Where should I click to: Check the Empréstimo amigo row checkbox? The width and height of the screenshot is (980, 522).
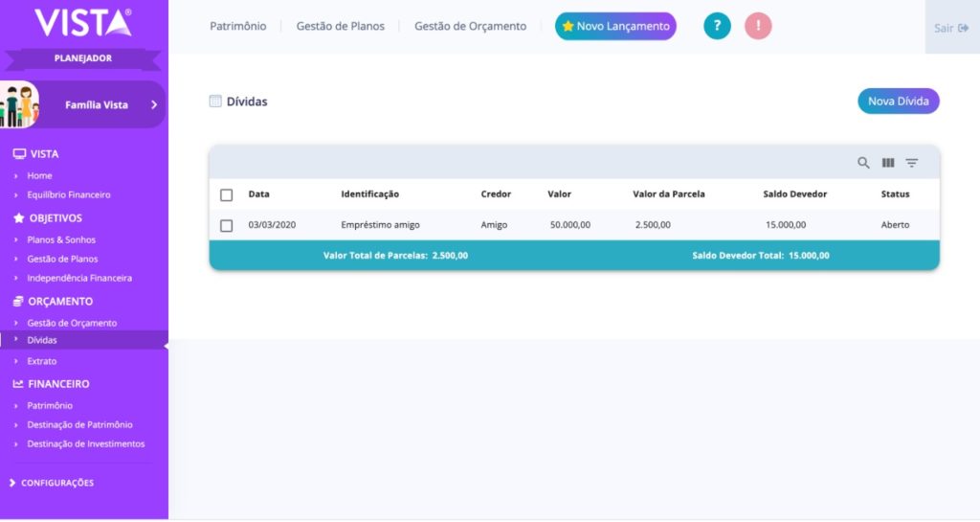pos(227,226)
